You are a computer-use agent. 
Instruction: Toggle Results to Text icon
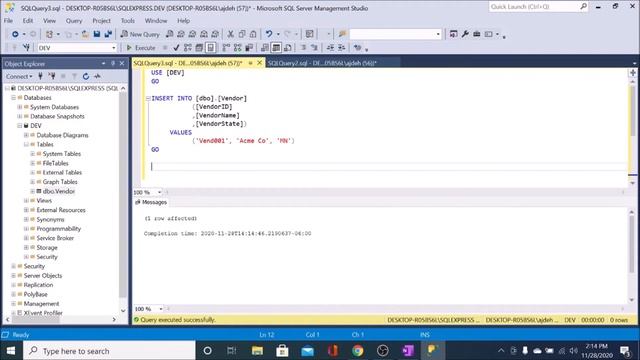(265, 48)
